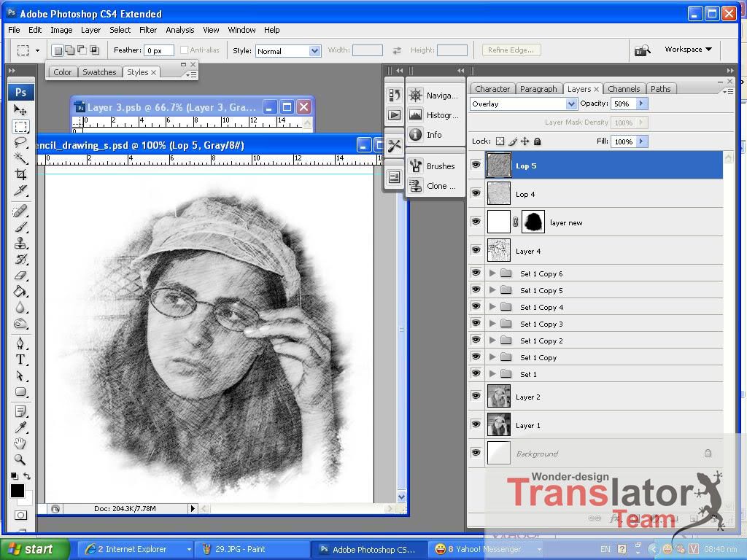
Task: Select the Rectangular Marquee tool
Action: point(20,127)
